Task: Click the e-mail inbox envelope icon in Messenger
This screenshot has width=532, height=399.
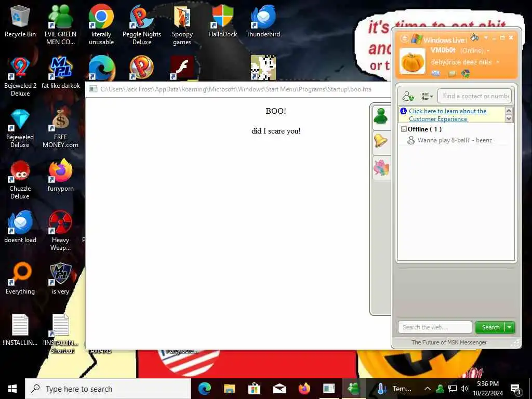Action: (x=436, y=73)
